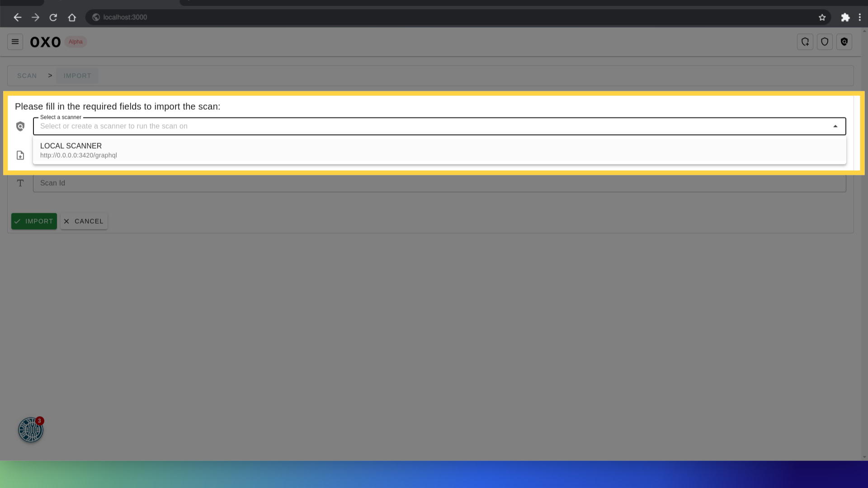Click the file/document icon below scanner
The image size is (868, 488).
(x=20, y=155)
